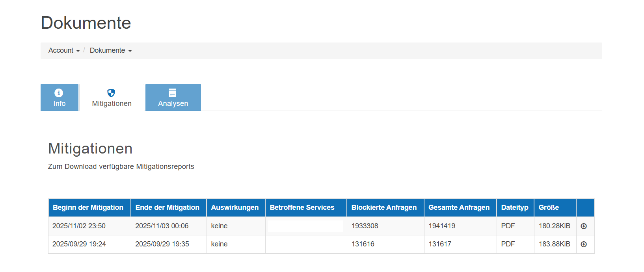Image resolution: width=644 pixels, height=272 pixels.
Task: Click the shield icon on Mitigationen tab
Action: (x=111, y=93)
